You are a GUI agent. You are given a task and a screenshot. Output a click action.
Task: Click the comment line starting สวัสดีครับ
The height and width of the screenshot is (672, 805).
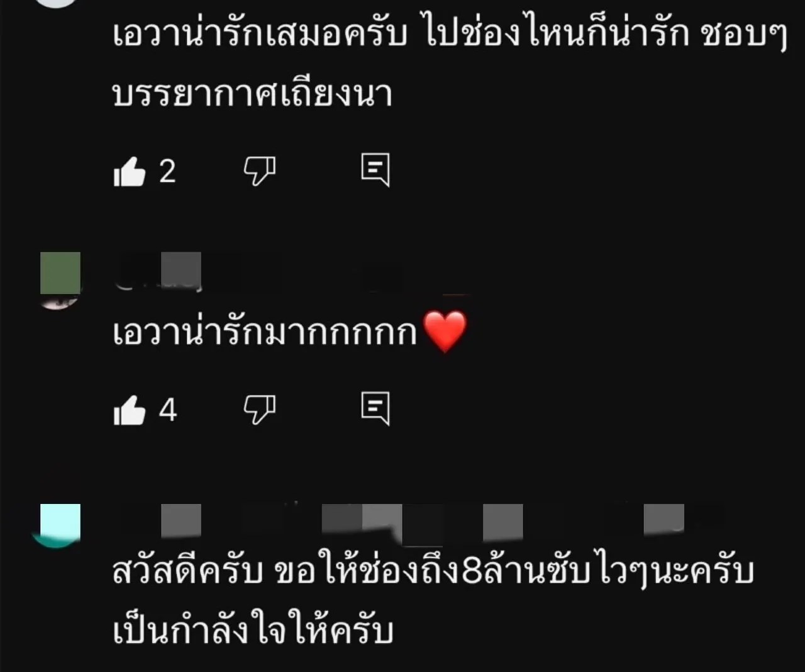pos(433,571)
